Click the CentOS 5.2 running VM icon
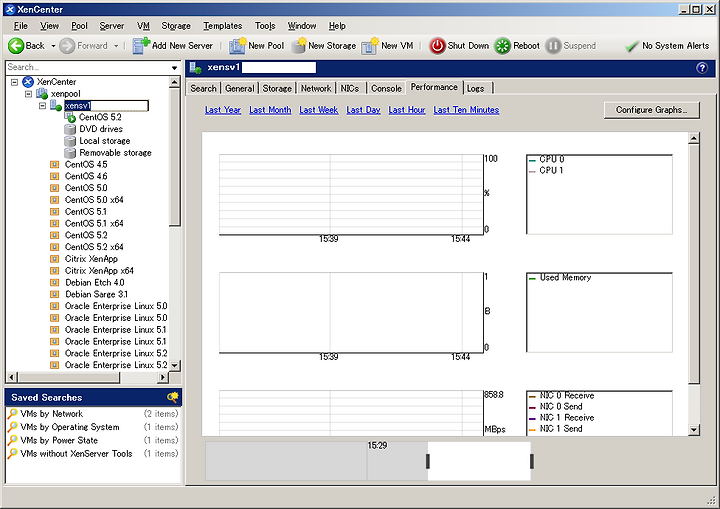Image resolution: width=720 pixels, height=509 pixels. tap(70, 117)
